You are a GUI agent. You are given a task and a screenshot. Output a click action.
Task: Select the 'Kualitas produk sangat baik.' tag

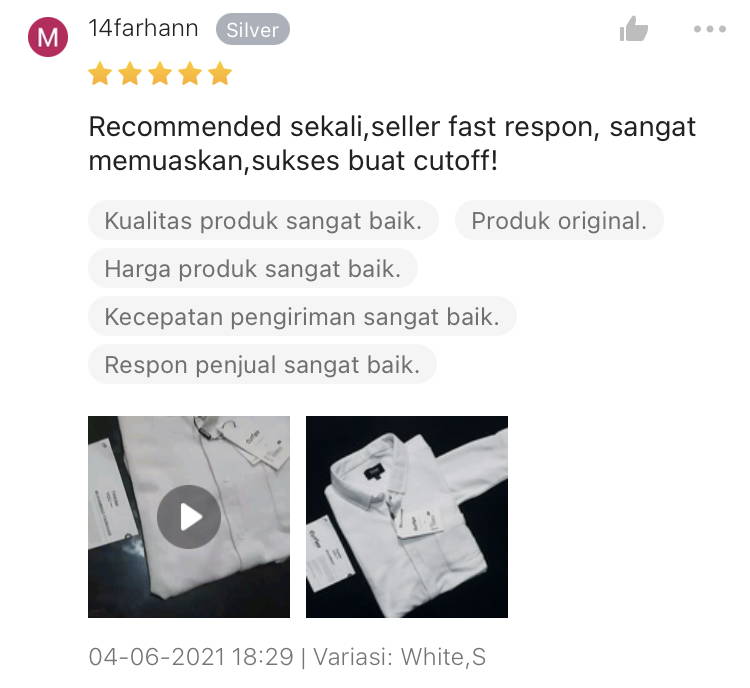click(263, 221)
